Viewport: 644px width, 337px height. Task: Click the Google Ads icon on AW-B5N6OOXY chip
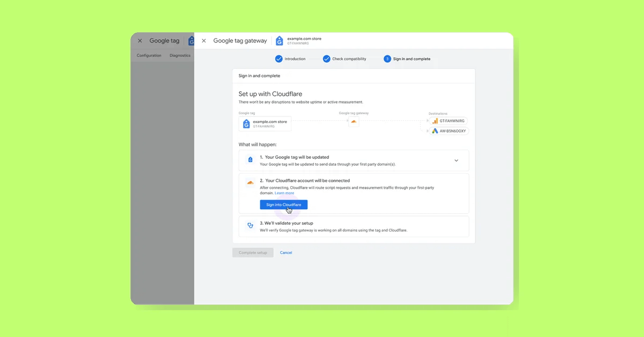[434, 130]
